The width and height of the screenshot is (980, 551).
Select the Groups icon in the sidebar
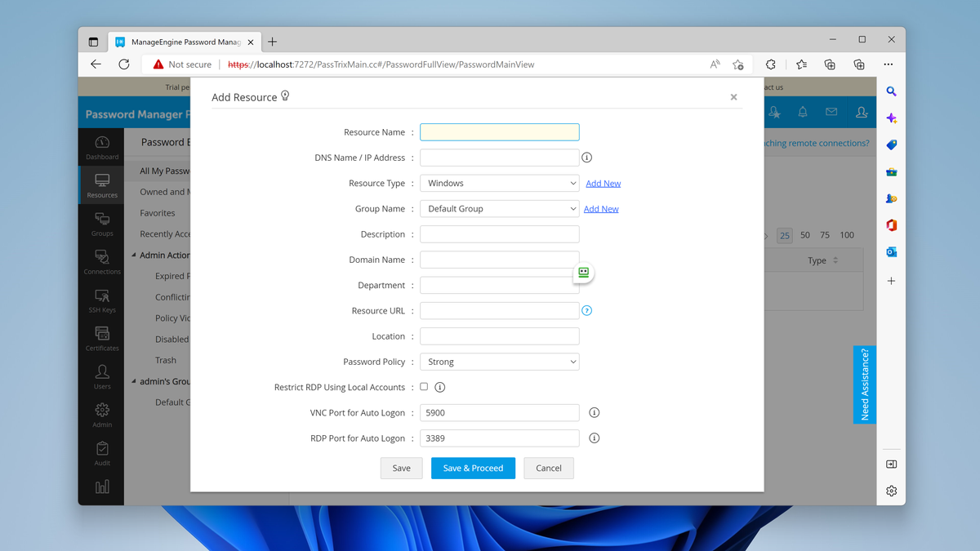coord(101,223)
